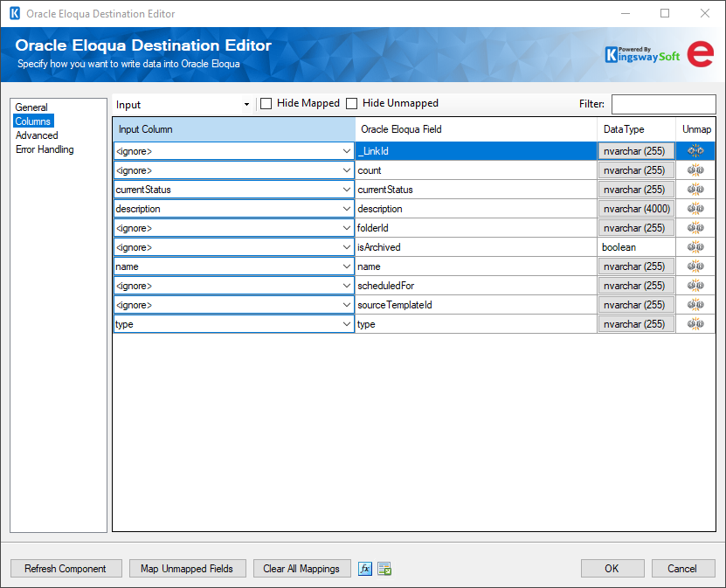726x588 pixels.
Task: Unmap the currentStatus field
Action: 695,190
